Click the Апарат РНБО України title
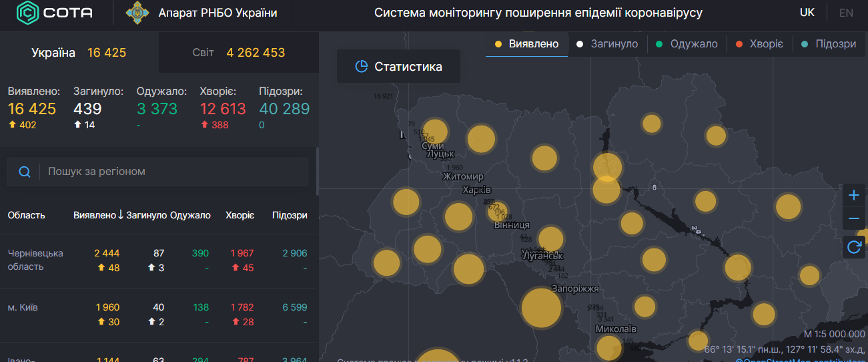This screenshot has height=362, width=868. [x=218, y=13]
